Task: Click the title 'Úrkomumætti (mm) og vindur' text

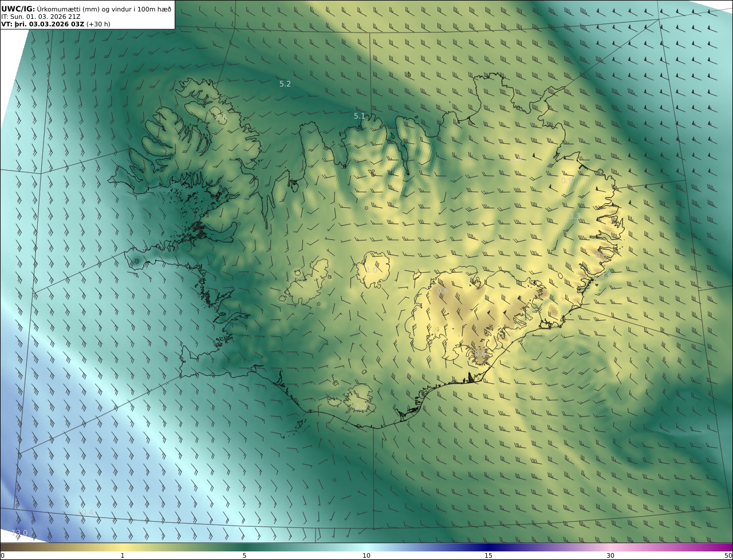Action: tap(89, 9)
